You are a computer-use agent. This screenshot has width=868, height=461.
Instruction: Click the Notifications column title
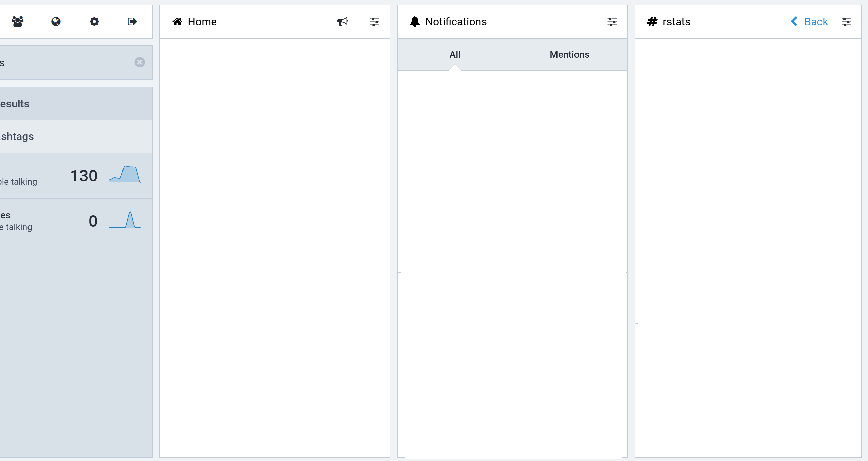[456, 22]
